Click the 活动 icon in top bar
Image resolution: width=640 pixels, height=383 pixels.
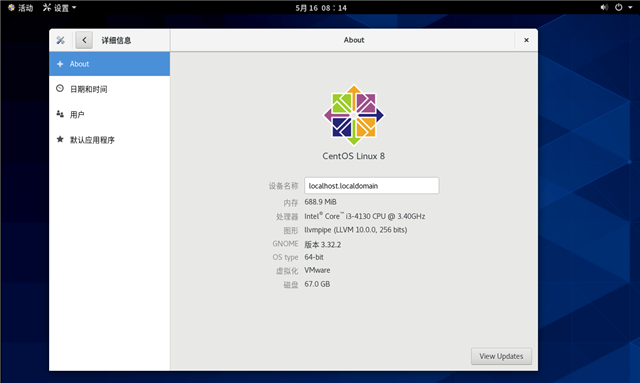click(x=11, y=7)
